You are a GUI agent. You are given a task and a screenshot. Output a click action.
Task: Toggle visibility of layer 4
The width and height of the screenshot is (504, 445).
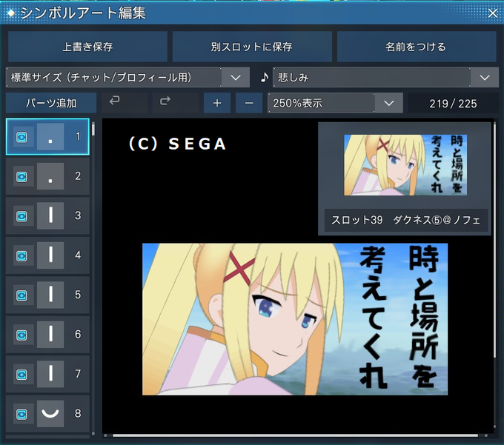tap(21, 256)
